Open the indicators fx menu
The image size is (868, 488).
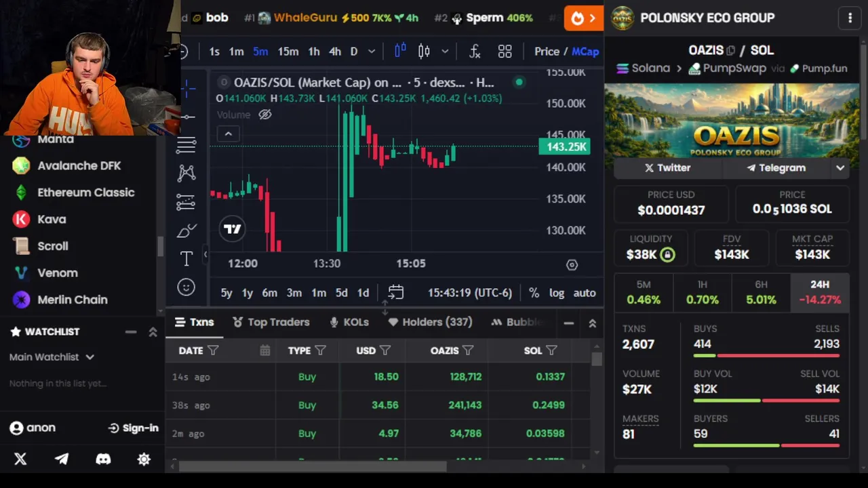[475, 52]
